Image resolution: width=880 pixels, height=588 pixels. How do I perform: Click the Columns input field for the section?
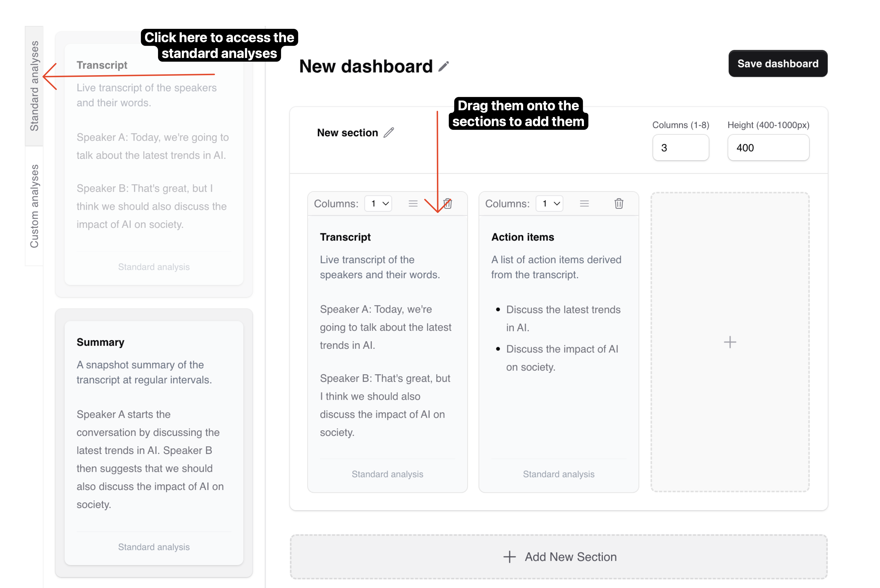coord(681,147)
